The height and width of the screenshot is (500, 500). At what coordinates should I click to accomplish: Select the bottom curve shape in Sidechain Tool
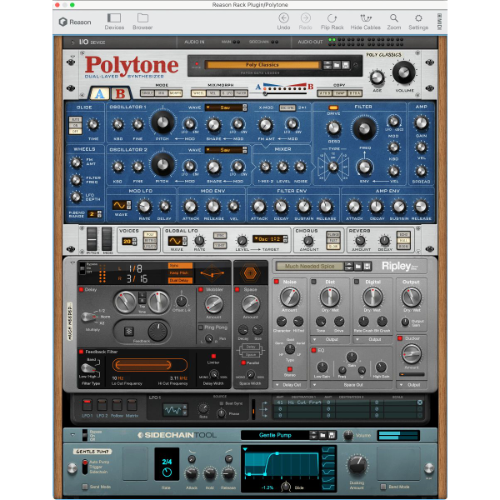point(328,487)
